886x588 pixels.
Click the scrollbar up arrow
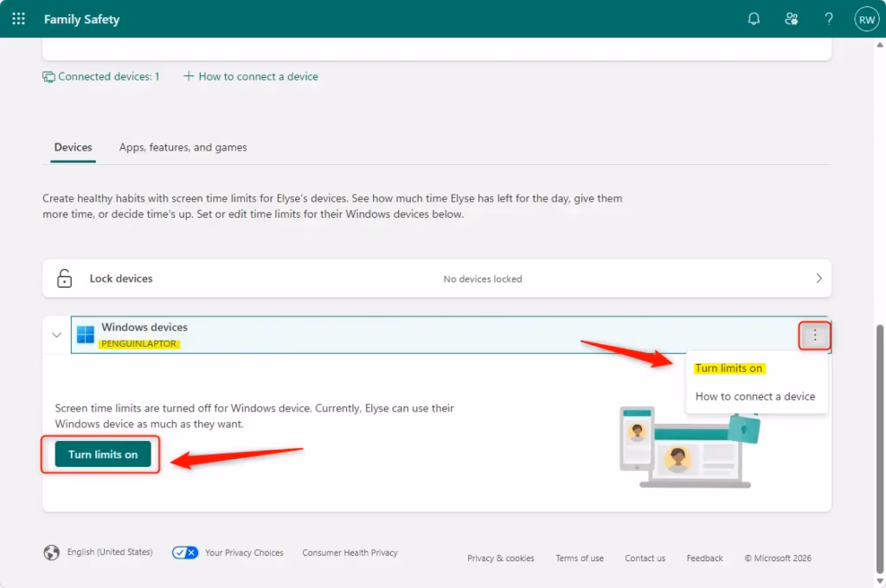[x=880, y=45]
